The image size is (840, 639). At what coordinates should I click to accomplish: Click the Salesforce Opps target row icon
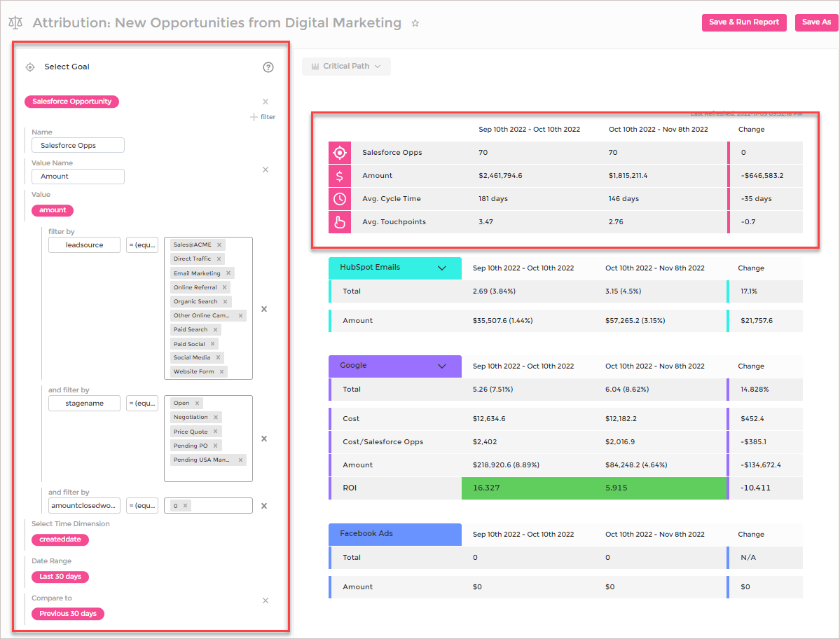coord(340,153)
